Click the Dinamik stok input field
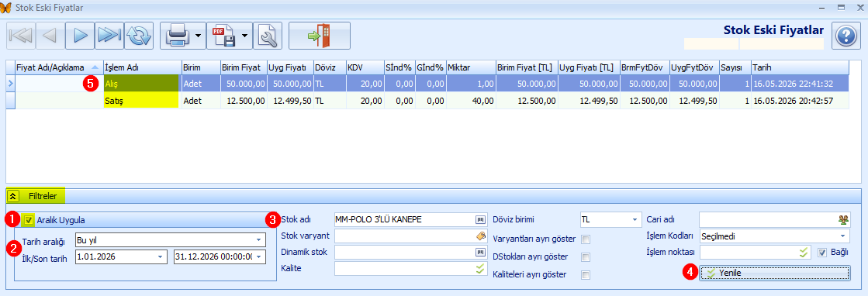Viewport: 868px width, 296px height. tap(404, 253)
